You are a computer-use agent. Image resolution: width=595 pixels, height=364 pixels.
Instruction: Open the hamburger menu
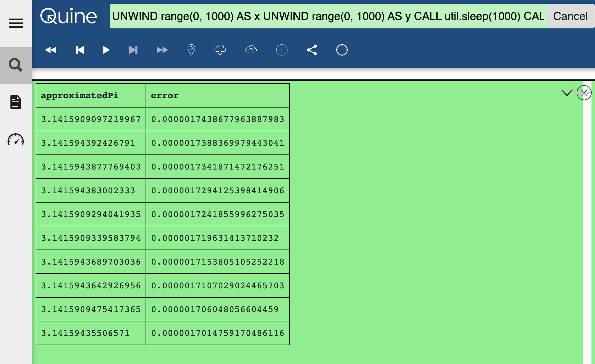click(x=16, y=23)
